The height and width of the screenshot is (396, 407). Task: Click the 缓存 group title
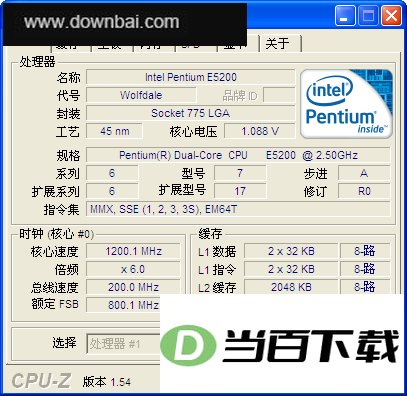point(210,234)
